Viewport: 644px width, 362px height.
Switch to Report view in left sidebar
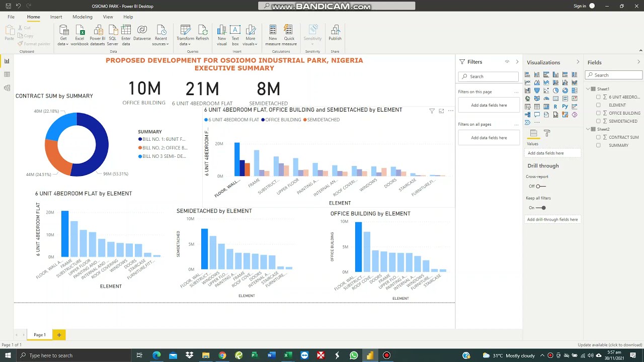click(x=7, y=61)
